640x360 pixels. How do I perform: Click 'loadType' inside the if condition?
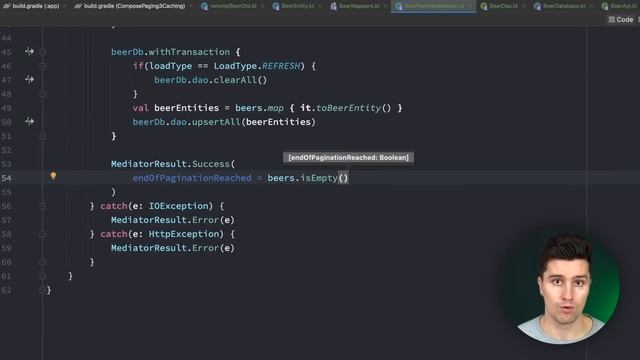(170, 66)
